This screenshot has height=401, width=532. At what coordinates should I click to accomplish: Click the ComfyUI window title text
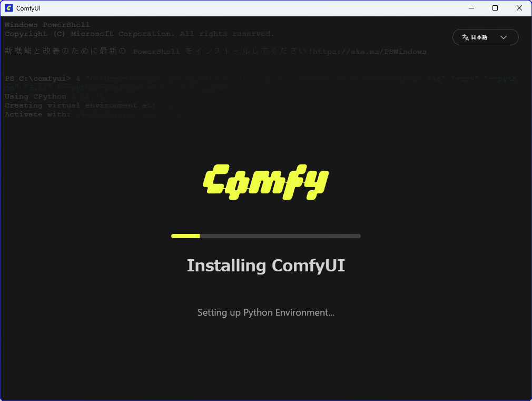click(x=28, y=8)
